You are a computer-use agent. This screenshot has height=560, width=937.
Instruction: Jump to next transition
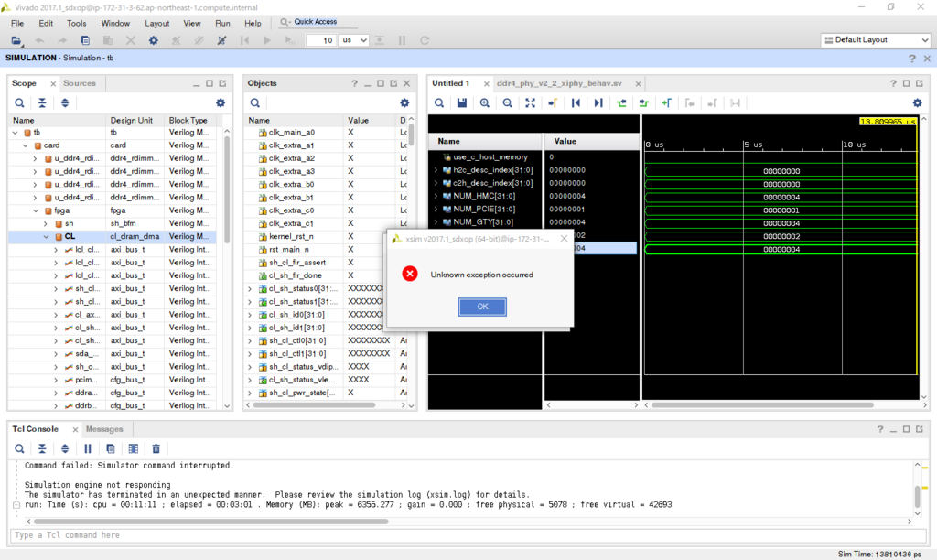(643, 102)
